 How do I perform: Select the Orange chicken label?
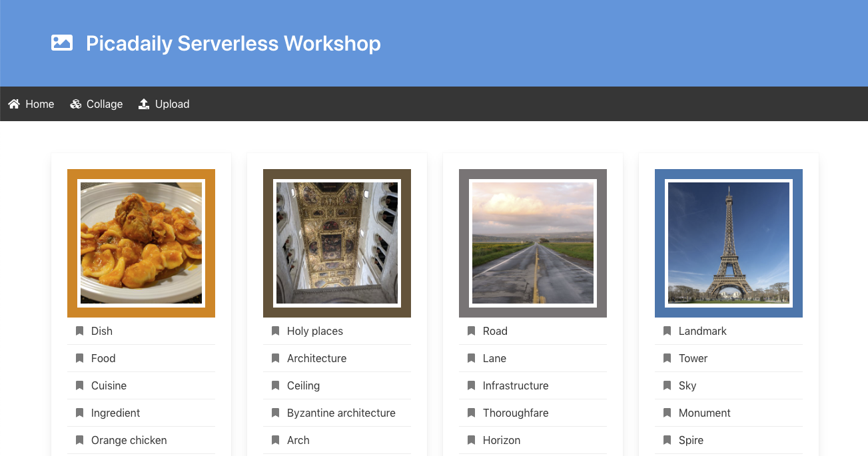129,440
